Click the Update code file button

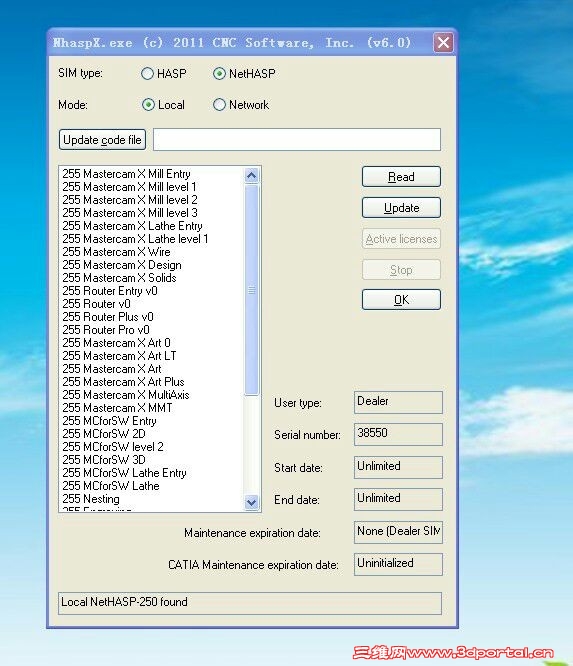click(102, 140)
